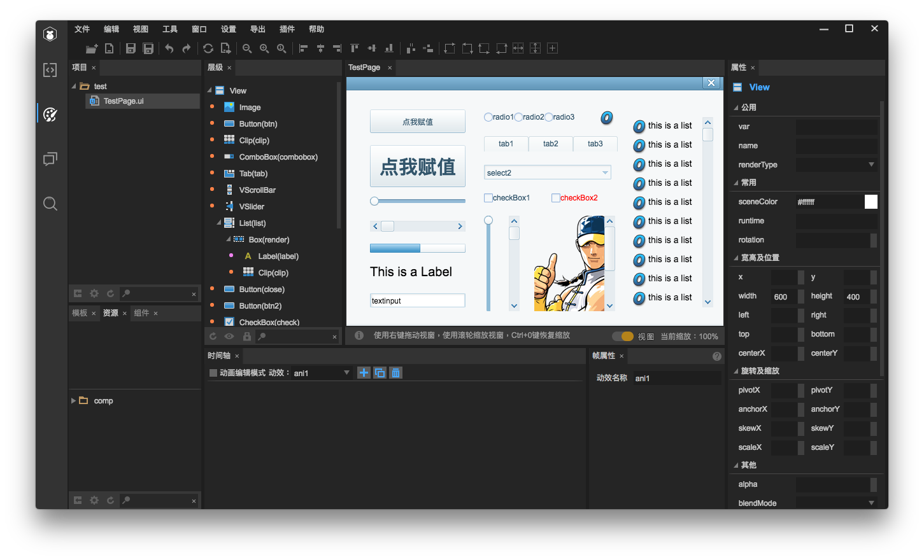Toggle the eye visibility icon in layers panel
The height and width of the screenshot is (560, 924).
tap(229, 337)
